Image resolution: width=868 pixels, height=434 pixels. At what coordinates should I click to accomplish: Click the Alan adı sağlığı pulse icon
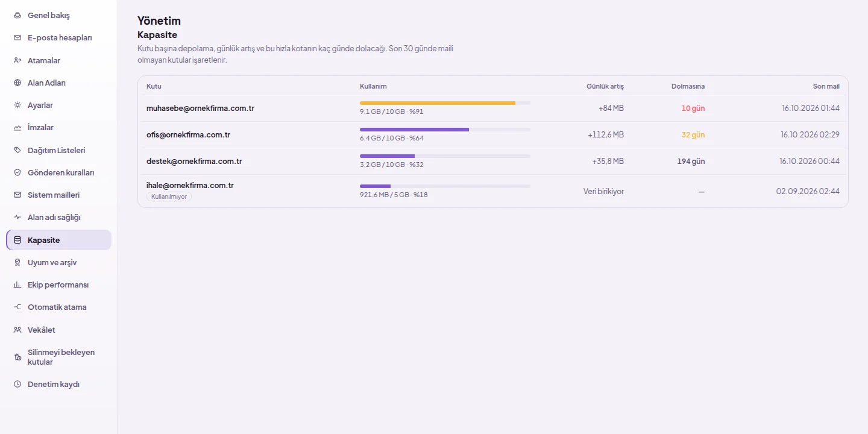17,217
